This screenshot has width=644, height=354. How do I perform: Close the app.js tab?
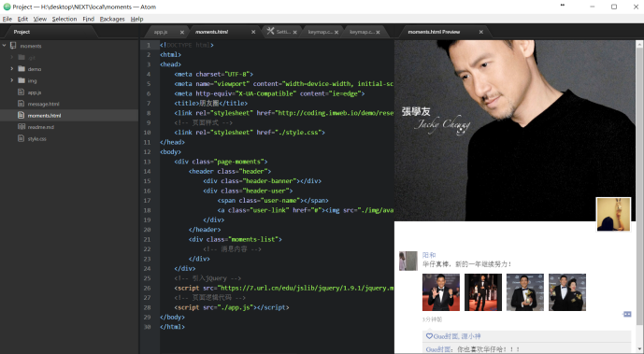tap(182, 32)
